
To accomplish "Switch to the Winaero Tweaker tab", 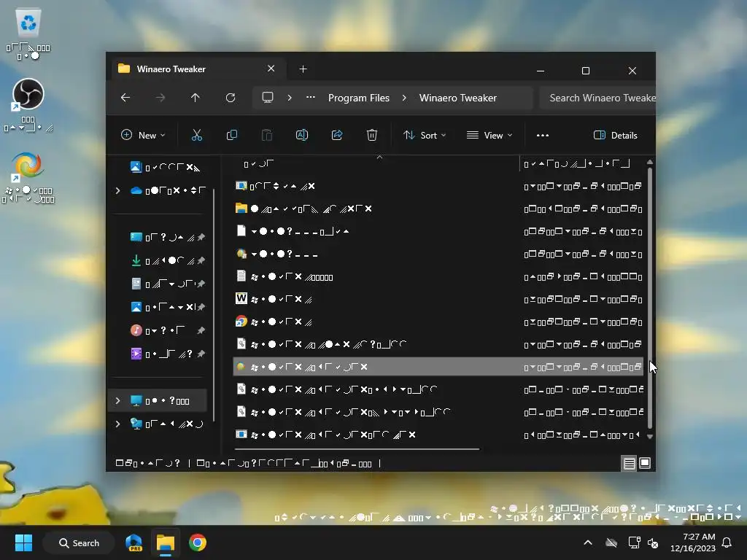I will click(199, 69).
